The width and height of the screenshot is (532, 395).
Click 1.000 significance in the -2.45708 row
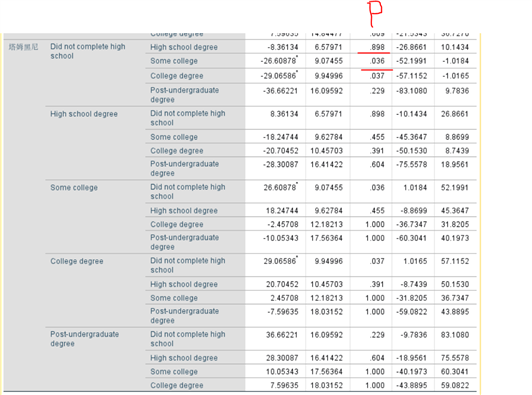(375, 224)
